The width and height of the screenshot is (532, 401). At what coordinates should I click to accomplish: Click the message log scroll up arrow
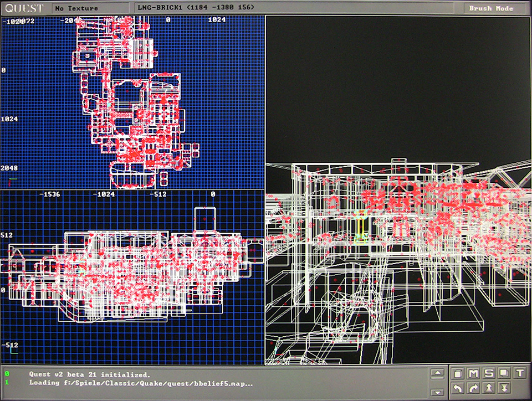click(x=438, y=373)
